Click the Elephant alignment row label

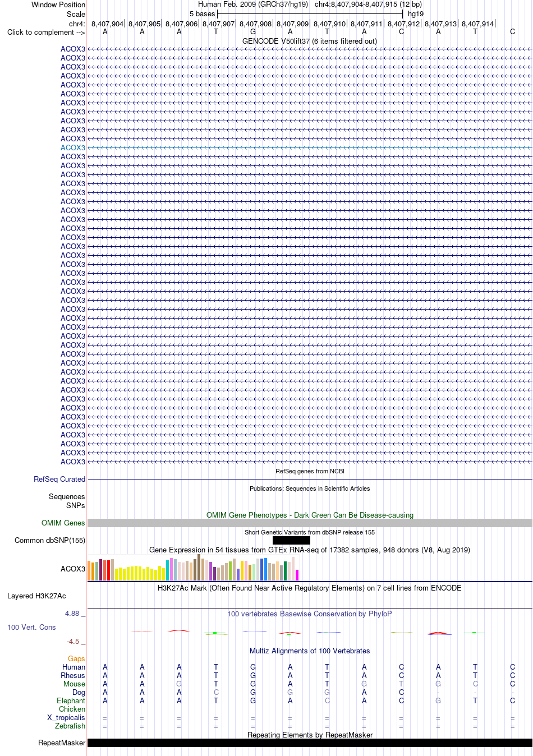(x=71, y=700)
